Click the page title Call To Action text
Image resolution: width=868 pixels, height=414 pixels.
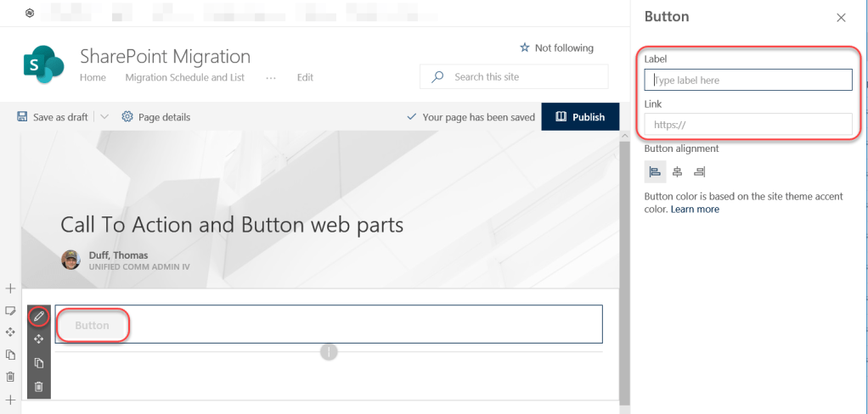click(231, 225)
